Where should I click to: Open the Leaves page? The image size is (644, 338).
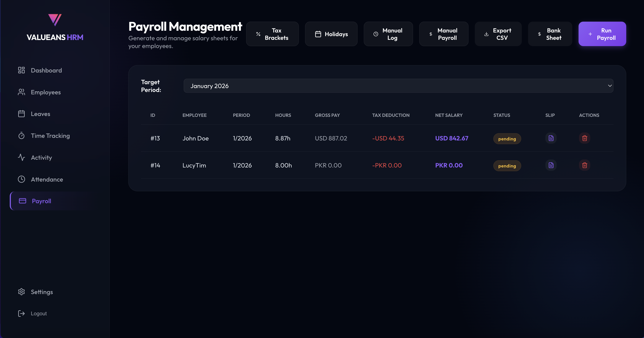click(41, 114)
